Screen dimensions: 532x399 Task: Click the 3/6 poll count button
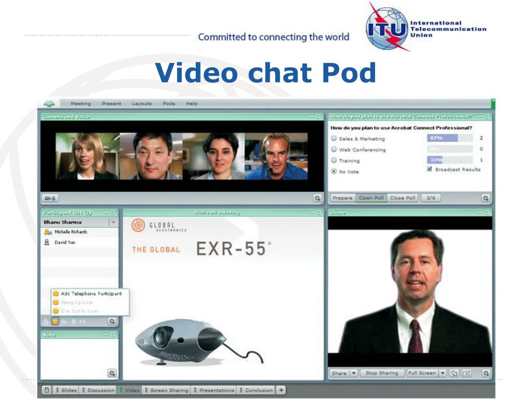pos(431,198)
